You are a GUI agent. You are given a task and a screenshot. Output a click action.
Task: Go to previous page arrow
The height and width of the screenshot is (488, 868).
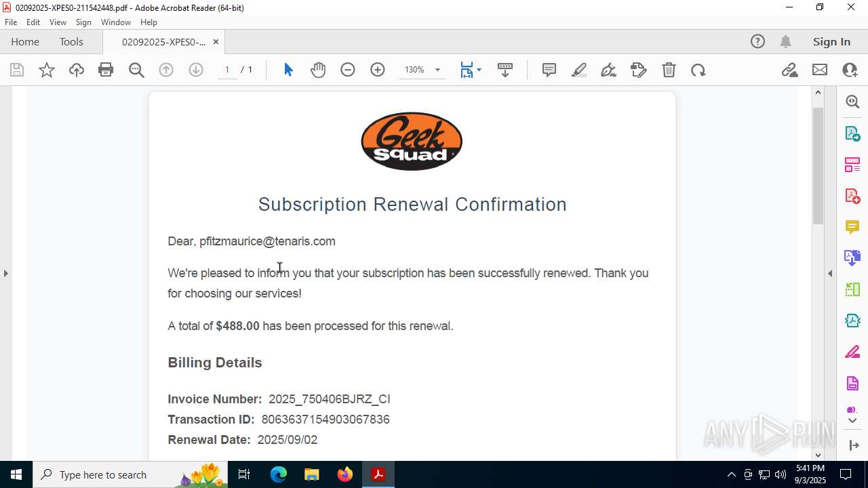coord(166,70)
